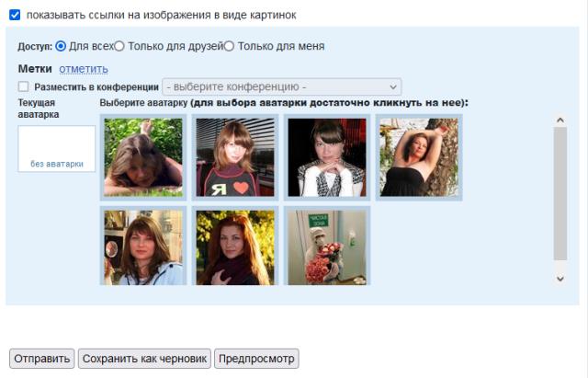588x378 pixels.
Task: Select avatar of woman in black dress by tree
Action: click(419, 157)
